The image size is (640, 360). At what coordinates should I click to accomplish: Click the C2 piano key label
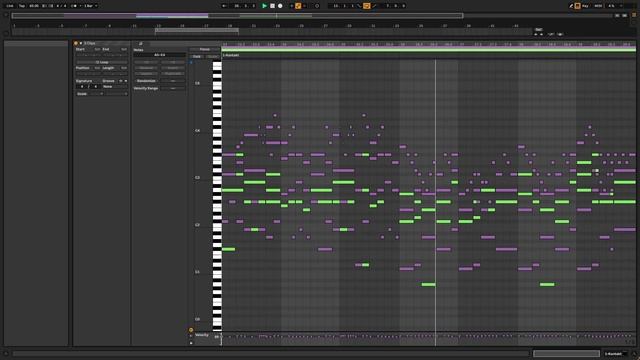(198, 225)
